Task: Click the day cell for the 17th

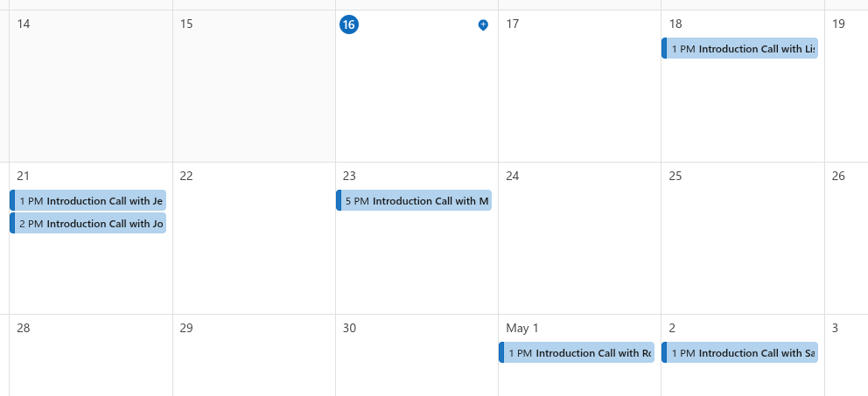Action: pos(579,96)
